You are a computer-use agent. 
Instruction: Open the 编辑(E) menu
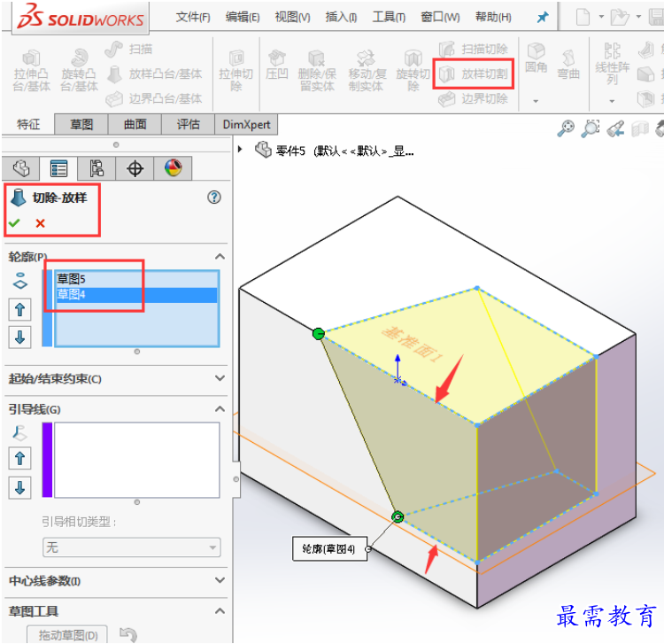point(243,18)
